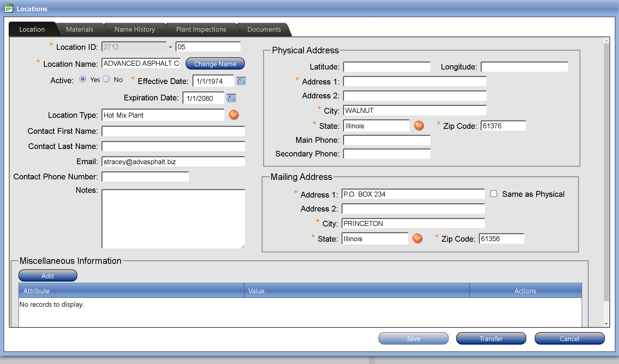The height and width of the screenshot is (364, 619).
Task: Cancel the Locations dialog
Action: pyautogui.click(x=569, y=339)
